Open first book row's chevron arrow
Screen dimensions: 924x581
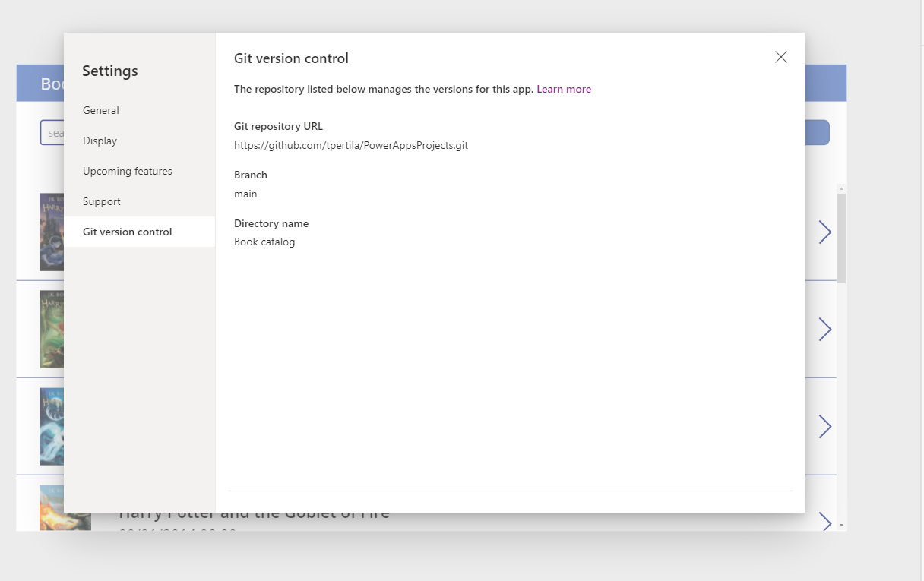click(x=824, y=232)
